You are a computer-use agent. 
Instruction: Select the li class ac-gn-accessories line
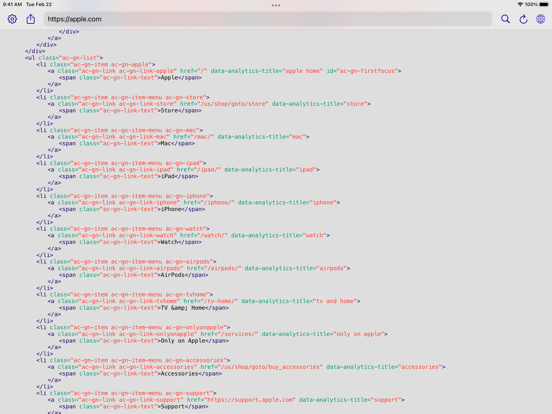[133, 360]
